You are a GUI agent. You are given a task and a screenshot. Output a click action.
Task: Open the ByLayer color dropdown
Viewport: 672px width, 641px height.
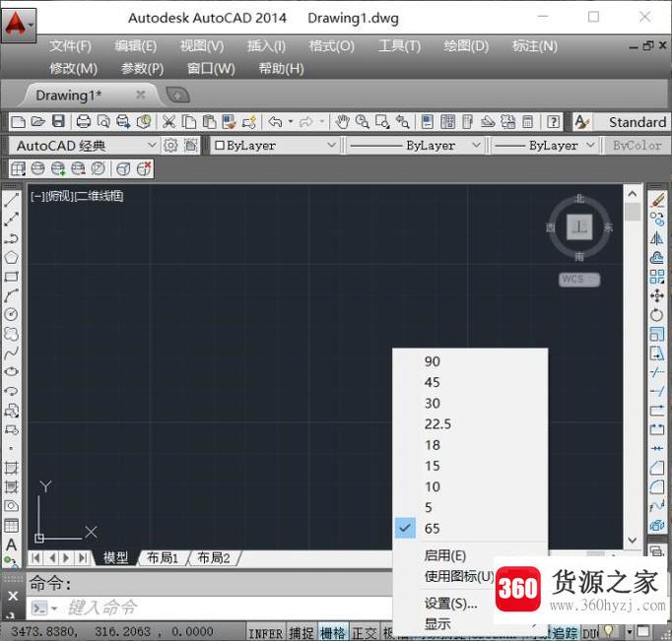tap(275, 146)
